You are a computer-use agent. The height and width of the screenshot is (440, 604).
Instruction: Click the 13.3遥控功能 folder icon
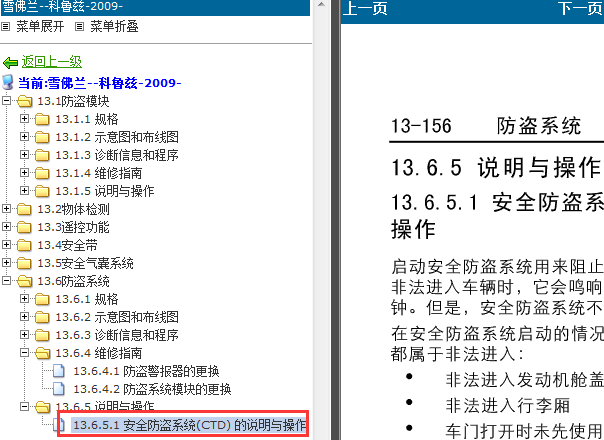tap(24, 227)
